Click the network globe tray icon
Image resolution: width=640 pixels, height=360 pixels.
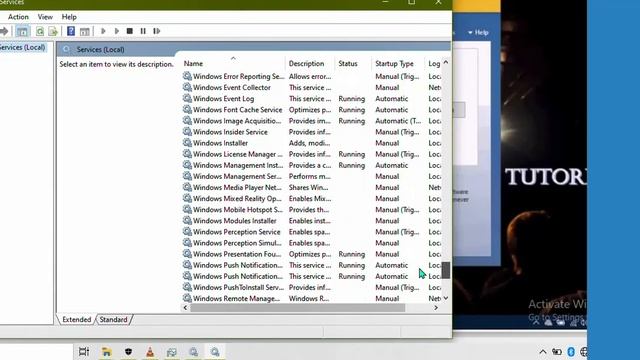pyautogui.click(x=584, y=351)
